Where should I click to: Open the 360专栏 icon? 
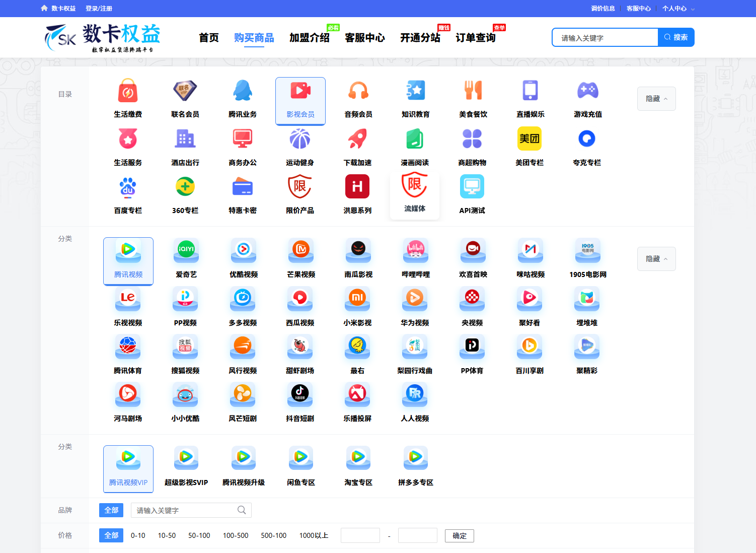click(185, 187)
